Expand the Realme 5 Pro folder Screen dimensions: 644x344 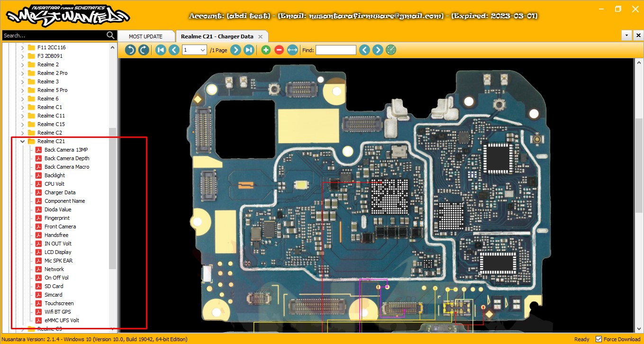pos(22,90)
